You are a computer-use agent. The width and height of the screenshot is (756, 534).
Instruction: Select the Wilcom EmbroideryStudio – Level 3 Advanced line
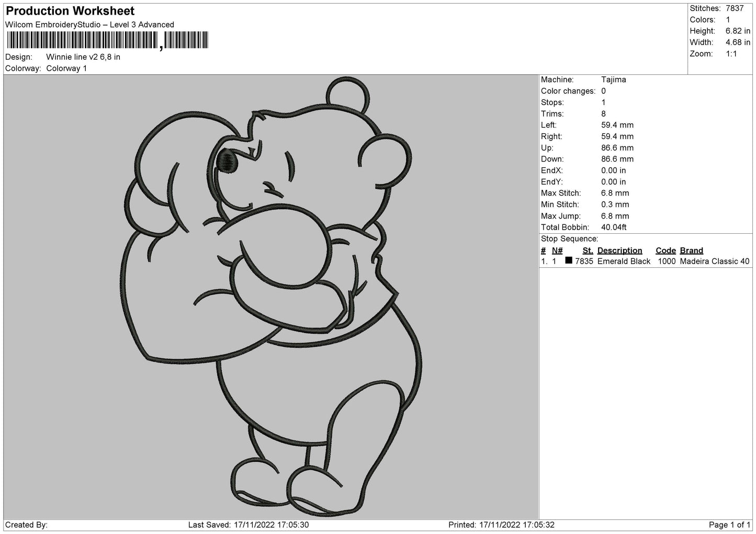[89, 25]
